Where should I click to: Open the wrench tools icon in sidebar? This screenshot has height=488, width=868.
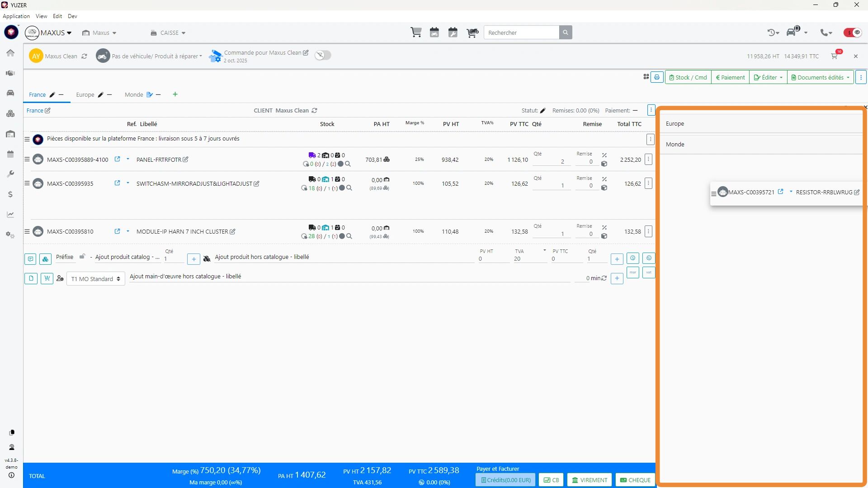pos(10,174)
